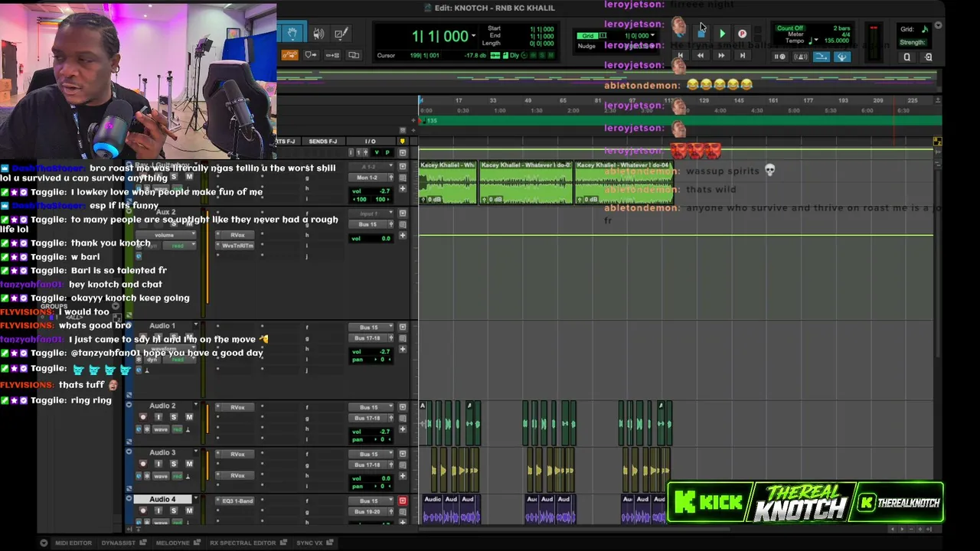Click the SENDS F-J column header
This screenshot has width=980, height=551.
click(322, 142)
